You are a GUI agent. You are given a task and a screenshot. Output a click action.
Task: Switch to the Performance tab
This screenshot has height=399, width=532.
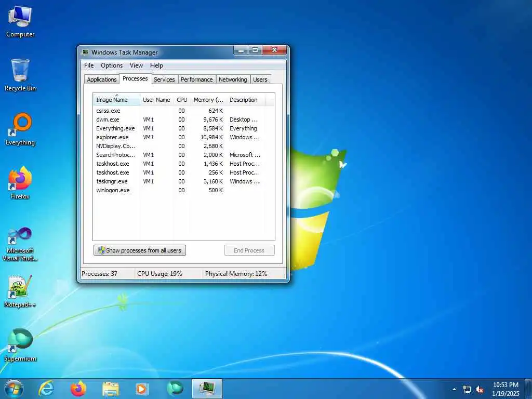tap(197, 79)
